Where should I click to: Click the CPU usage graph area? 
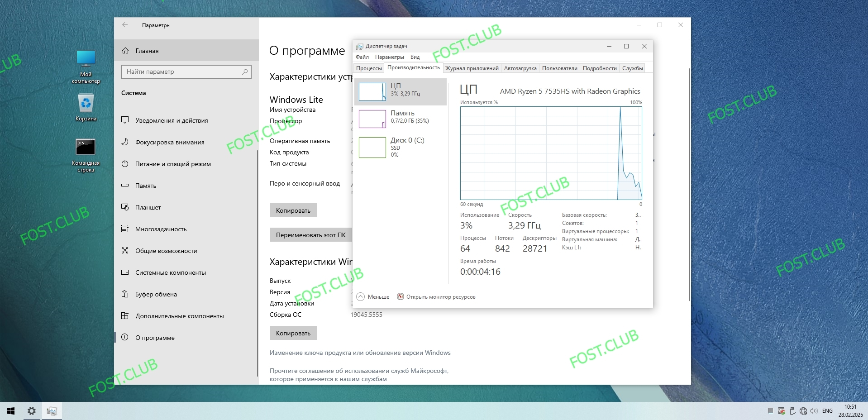[x=551, y=153]
